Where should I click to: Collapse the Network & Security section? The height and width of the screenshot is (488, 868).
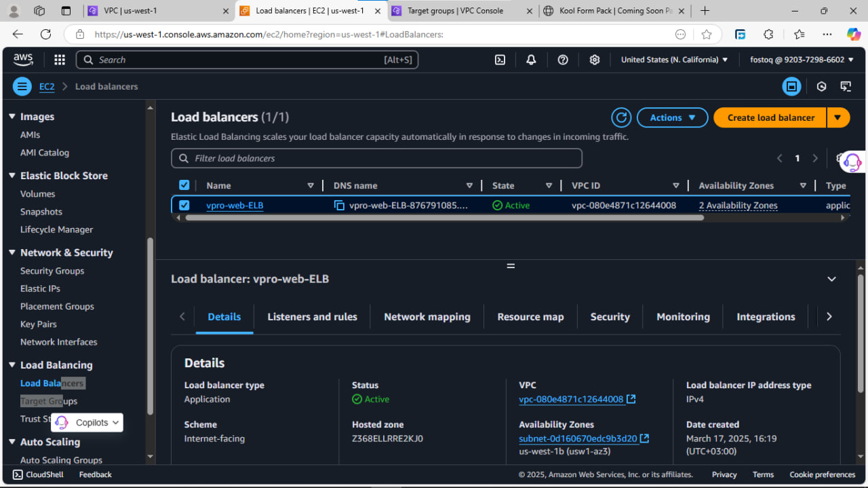(12, 252)
